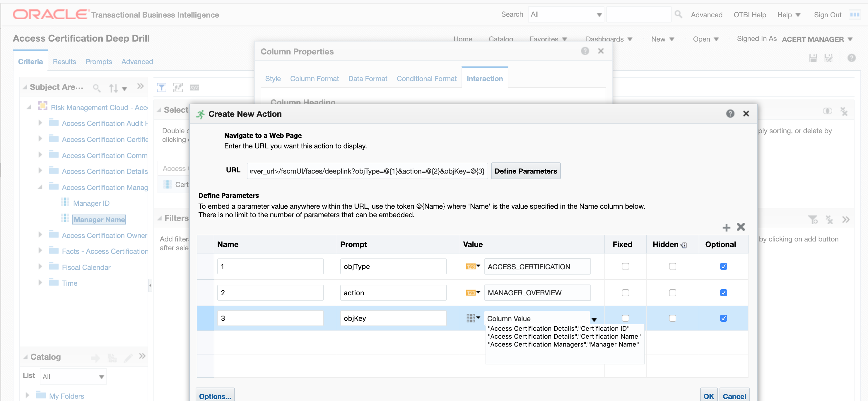Open the Catalog List All dropdown

(73, 376)
